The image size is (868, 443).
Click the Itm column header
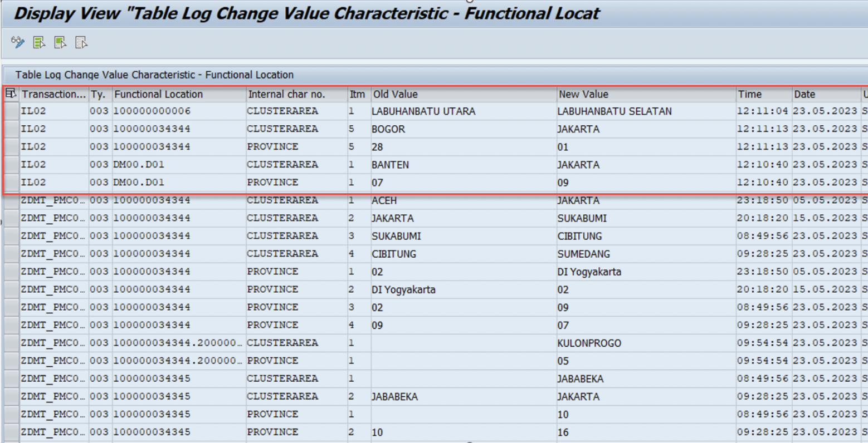pos(357,94)
